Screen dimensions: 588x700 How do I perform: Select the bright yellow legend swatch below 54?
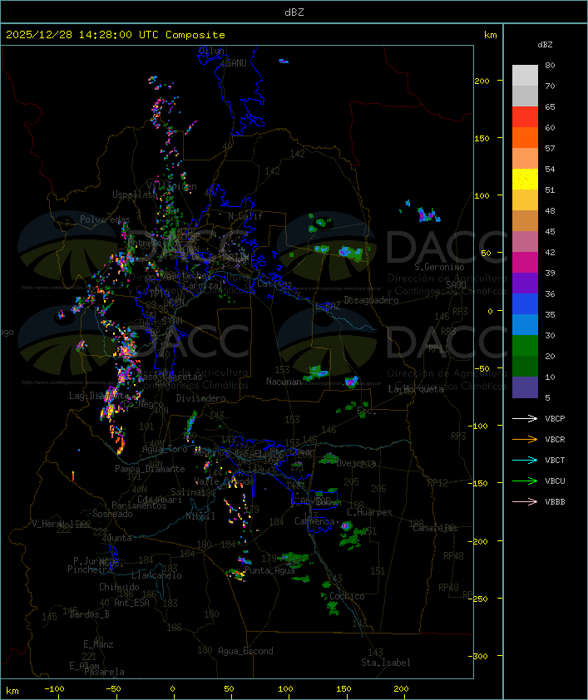pyautogui.click(x=525, y=180)
